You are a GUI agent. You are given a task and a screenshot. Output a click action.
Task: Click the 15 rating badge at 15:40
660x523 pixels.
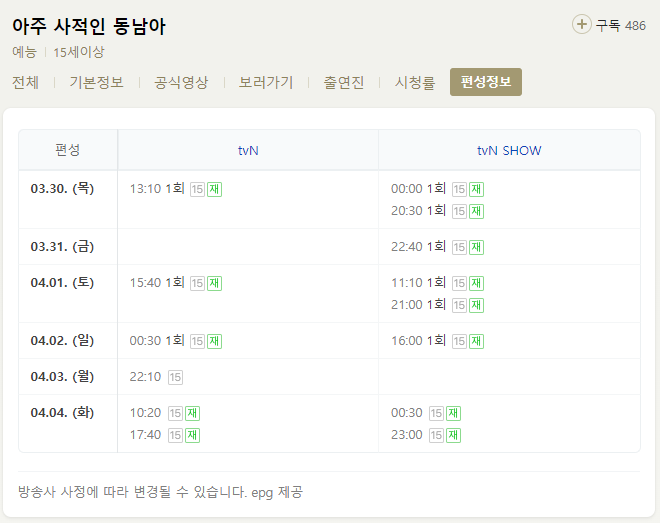coord(197,283)
